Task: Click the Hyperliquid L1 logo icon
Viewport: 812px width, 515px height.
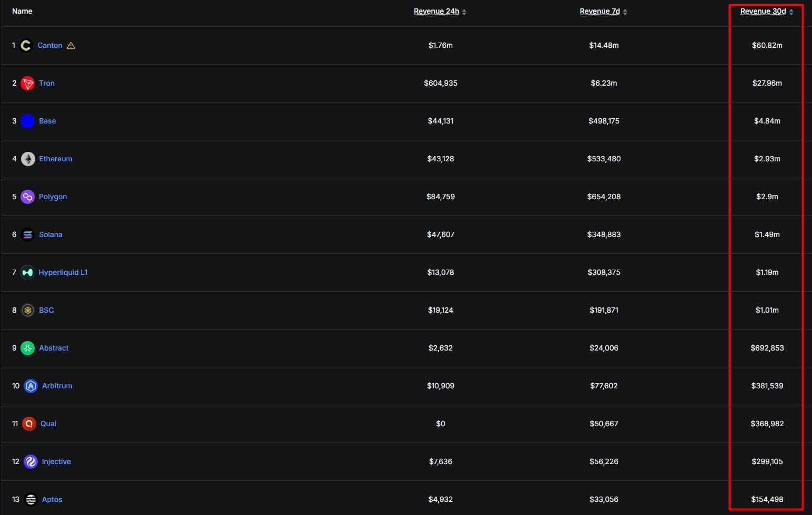Action: click(x=27, y=273)
